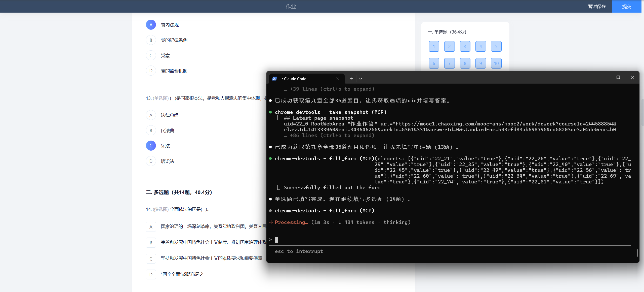
Task: Select option B 党的纪律条例
Action: tap(151, 40)
